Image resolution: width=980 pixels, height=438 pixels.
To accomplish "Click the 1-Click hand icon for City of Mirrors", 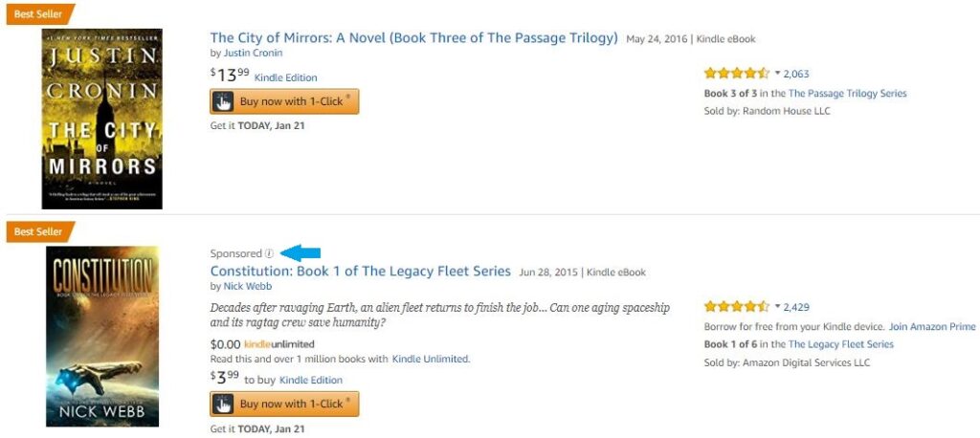I will pyautogui.click(x=222, y=101).
